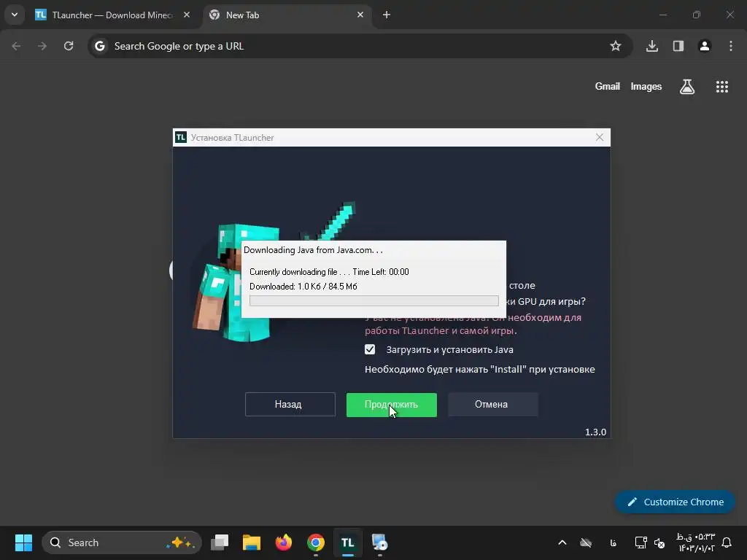747x560 pixels.
Task: Click the Java download progress bar
Action: [x=374, y=300]
